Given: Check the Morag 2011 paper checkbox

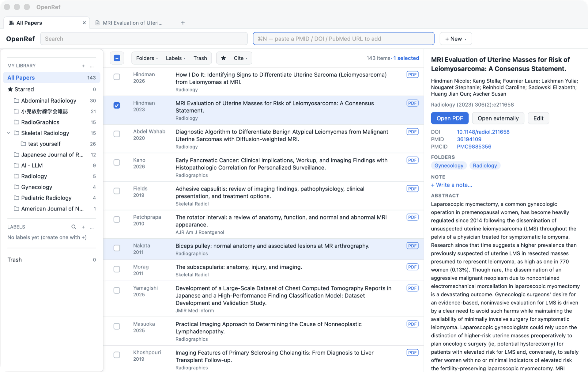Looking at the screenshot, I should 117,269.
